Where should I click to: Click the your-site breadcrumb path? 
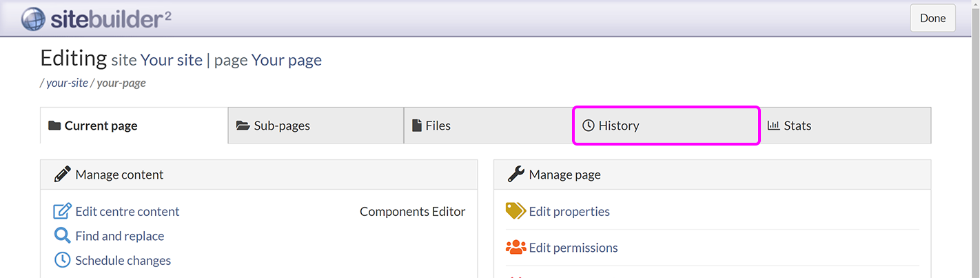[67, 83]
